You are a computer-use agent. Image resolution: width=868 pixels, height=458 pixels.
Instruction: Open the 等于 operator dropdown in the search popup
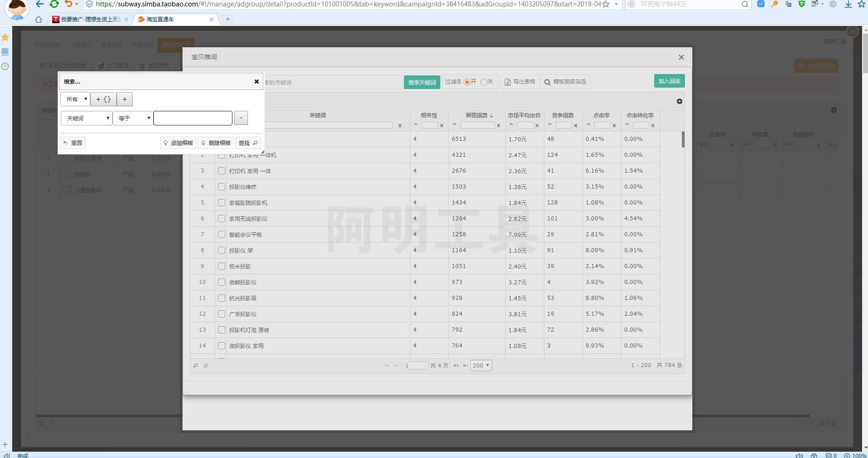tap(133, 118)
